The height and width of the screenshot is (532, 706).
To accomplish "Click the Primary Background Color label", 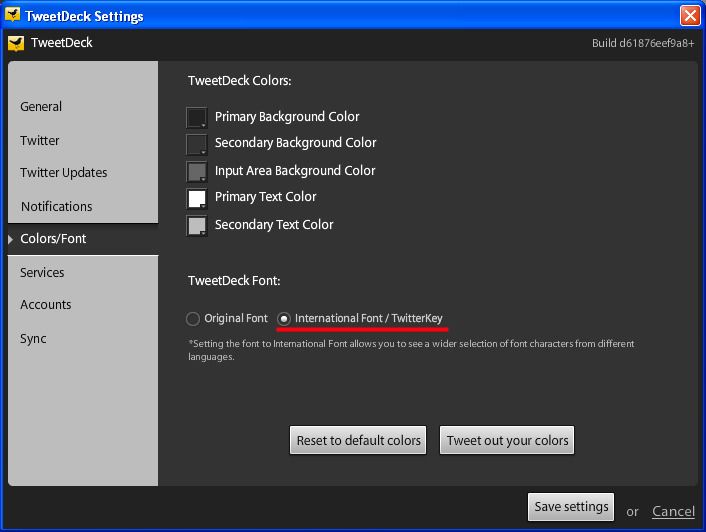I will click(x=287, y=117).
